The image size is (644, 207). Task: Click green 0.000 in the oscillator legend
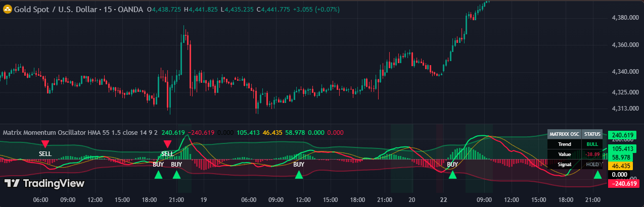click(316, 132)
